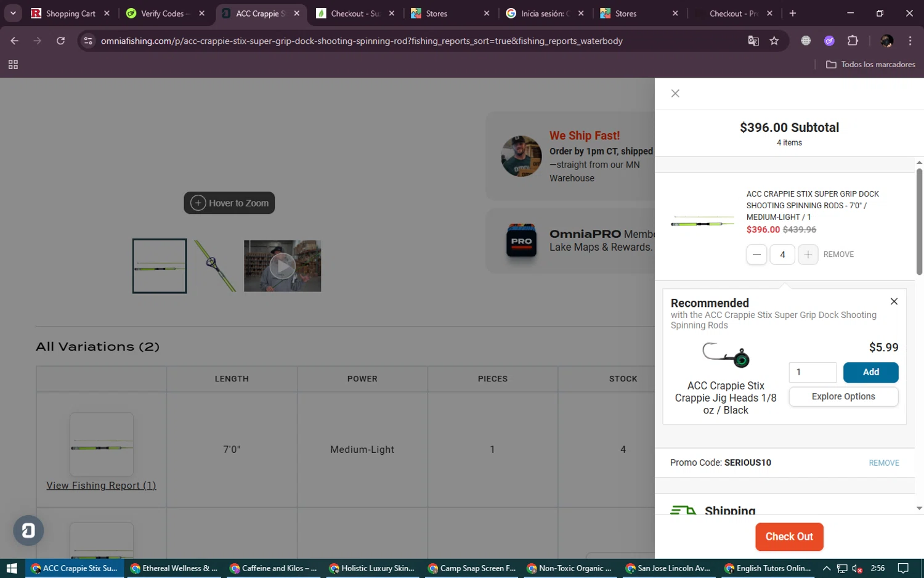This screenshot has width=924, height=578.
Task: Dismiss the Recommended products box
Action: (x=894, y=301)
